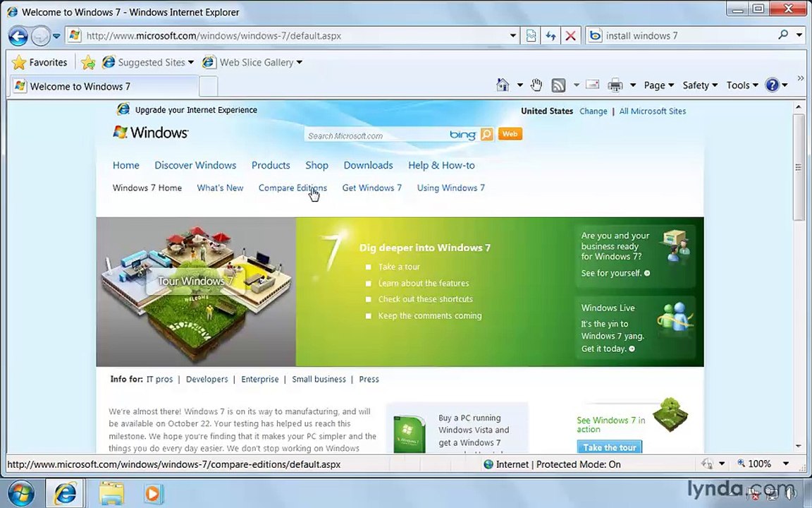Click the address bar URL field

tap(290, 36)
